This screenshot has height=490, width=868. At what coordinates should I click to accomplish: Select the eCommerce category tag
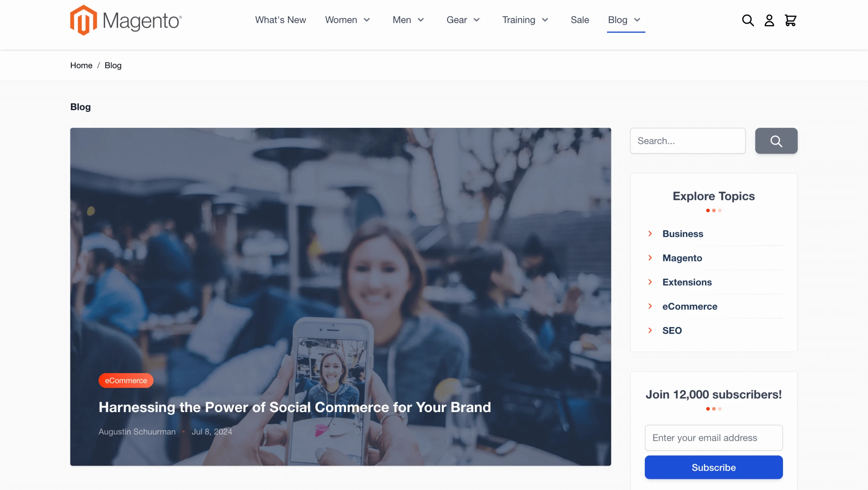click(x=126, y=381)
